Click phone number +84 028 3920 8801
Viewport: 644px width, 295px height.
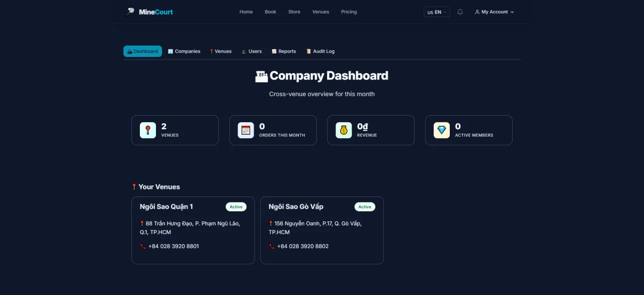point(174,246)
